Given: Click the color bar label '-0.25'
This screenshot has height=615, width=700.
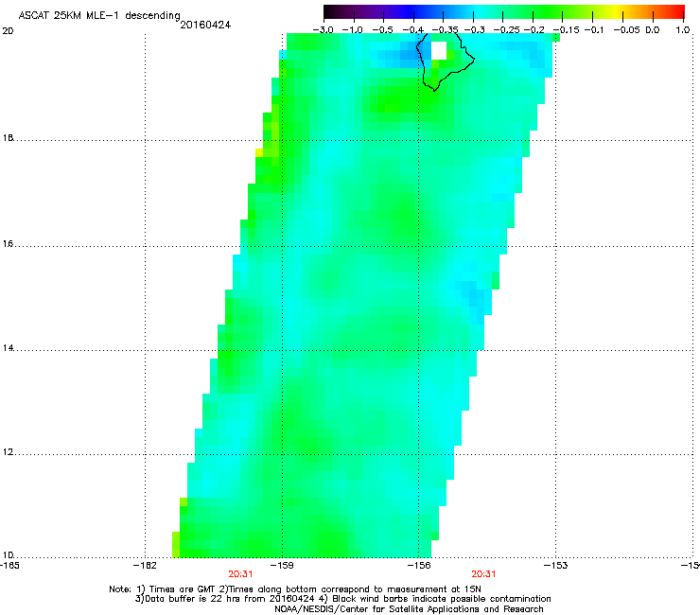Looking at the screenshot, I should [506, 30].
